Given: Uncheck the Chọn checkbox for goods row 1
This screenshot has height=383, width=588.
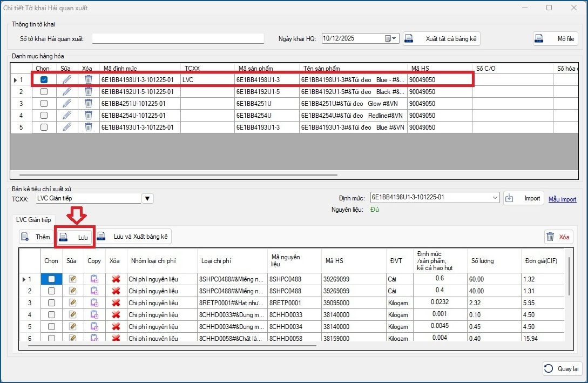Looking at the screenshot, I should click(x=44, y=80).
